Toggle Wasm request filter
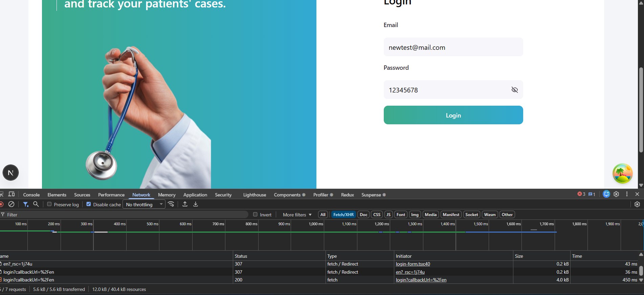Image resolution: width=644 pixels, height=295 pixels. (490, 215)
